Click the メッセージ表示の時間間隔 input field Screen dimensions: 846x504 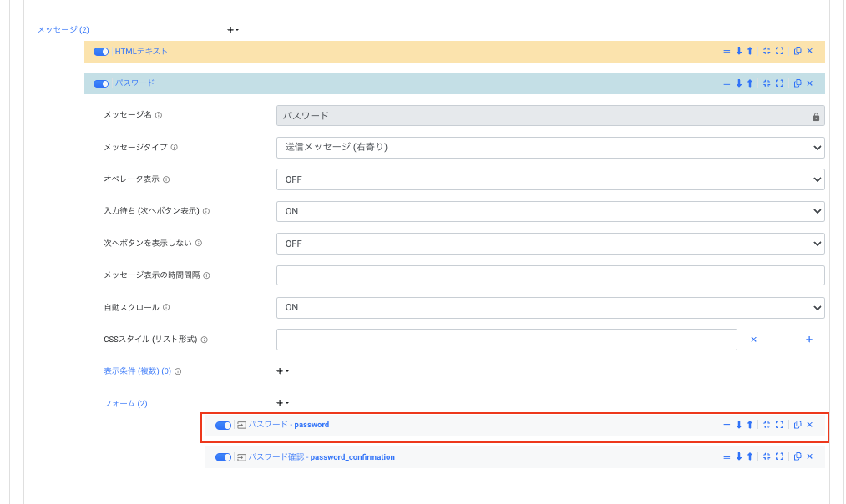(x=550, y=275)
